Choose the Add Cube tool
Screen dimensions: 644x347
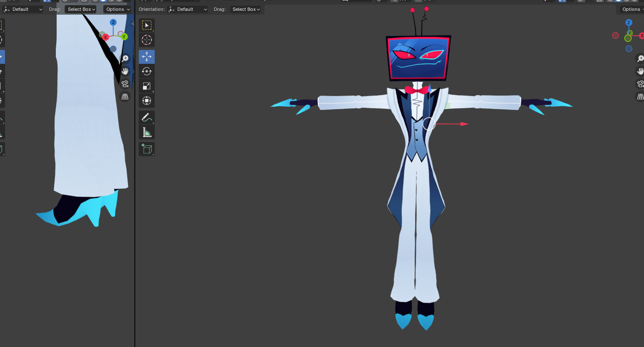tap(147, 149)
